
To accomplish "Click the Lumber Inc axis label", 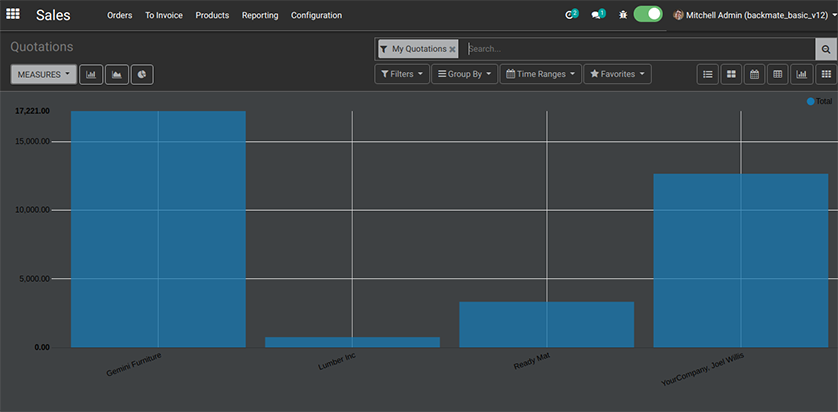I will coord(337,362).
